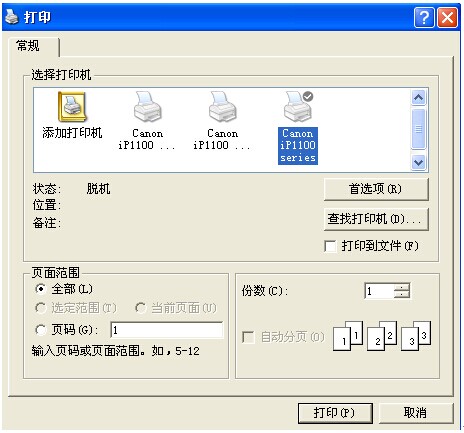This screenshot has width=464, height=433.
Task: Enable the Print to file (打印到文件) checkbox
Action: pos(330,247)
